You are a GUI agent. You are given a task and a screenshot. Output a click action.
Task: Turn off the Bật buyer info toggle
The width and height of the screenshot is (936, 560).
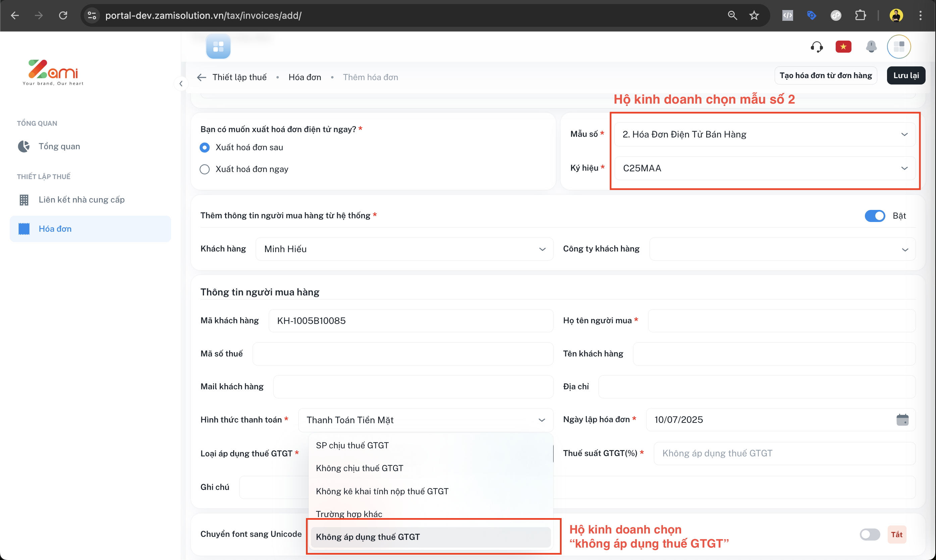(875, 216)
